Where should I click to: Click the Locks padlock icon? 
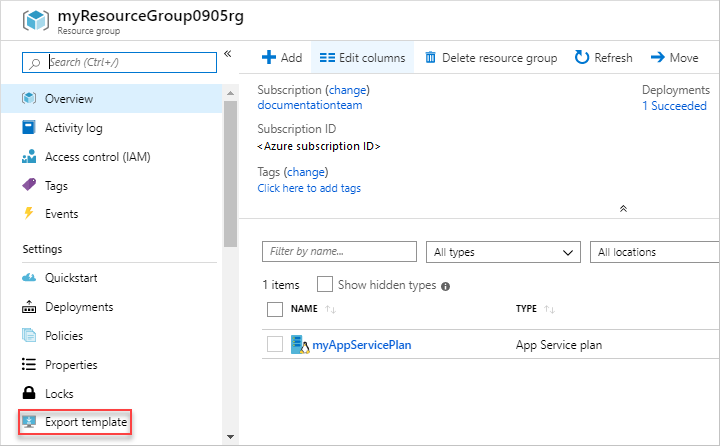pos(29,394)
